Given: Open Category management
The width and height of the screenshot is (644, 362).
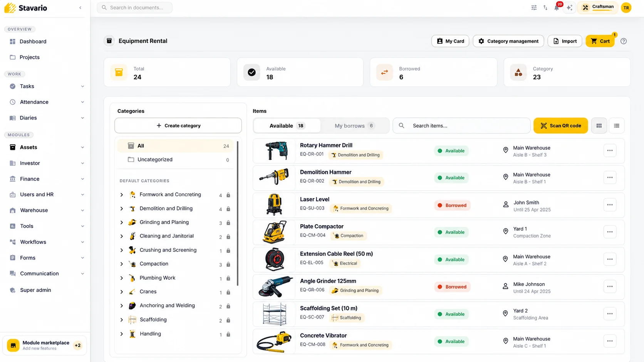Looking at the screenshot, I should point(508,41).
